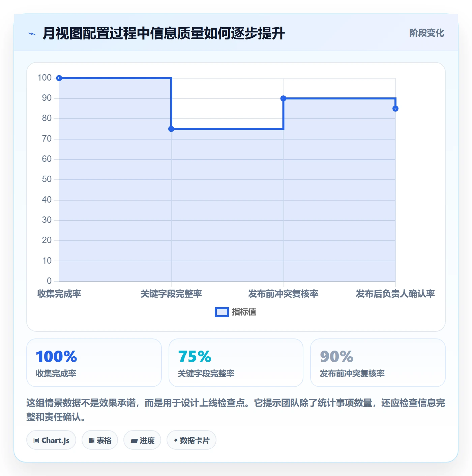Toggle the 指标值 legend color box
The width and height of the screenshot is (472, 476).
point(222,312)
